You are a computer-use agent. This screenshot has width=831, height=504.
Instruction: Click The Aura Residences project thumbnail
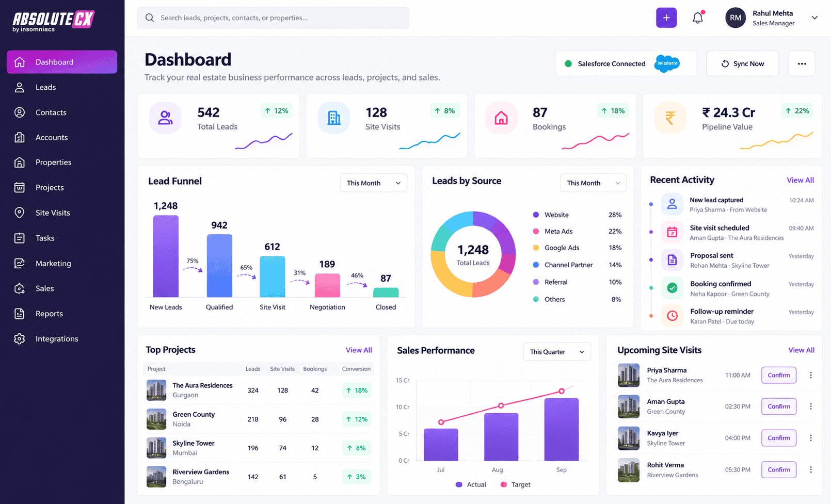156,390
